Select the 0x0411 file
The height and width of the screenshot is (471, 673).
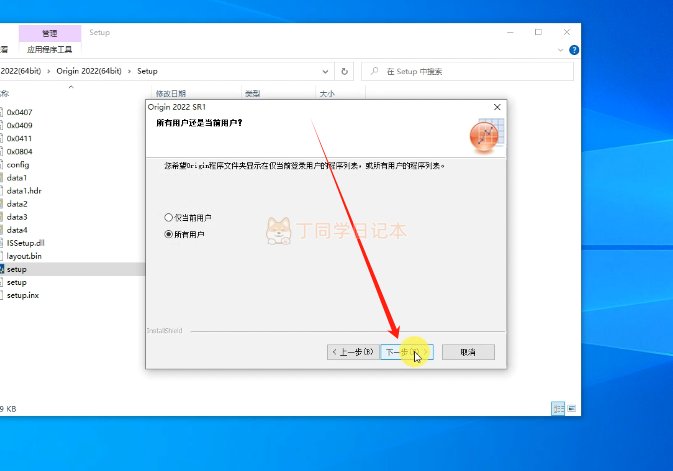tap(19, 138)
